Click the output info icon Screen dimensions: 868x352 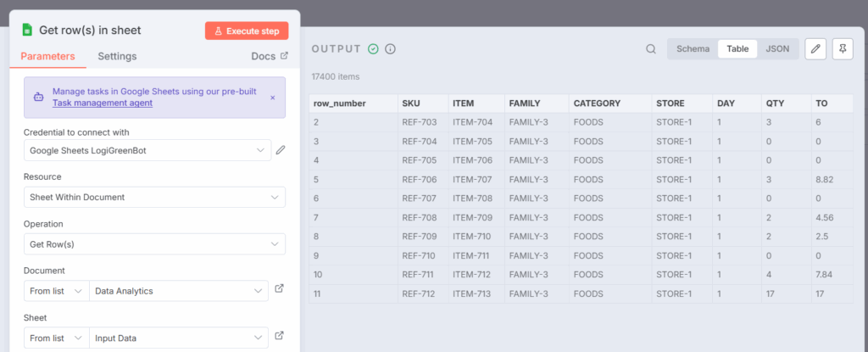click(x=390, y=49)
